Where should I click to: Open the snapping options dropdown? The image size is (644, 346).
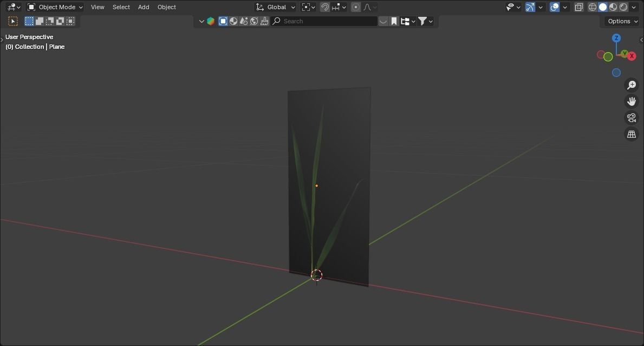(339, 7)
